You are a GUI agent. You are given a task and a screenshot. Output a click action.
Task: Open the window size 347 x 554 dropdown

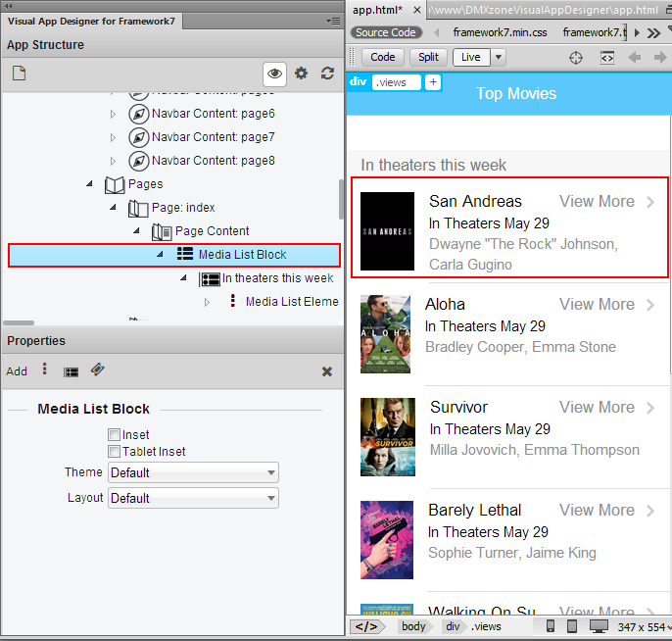644,627
